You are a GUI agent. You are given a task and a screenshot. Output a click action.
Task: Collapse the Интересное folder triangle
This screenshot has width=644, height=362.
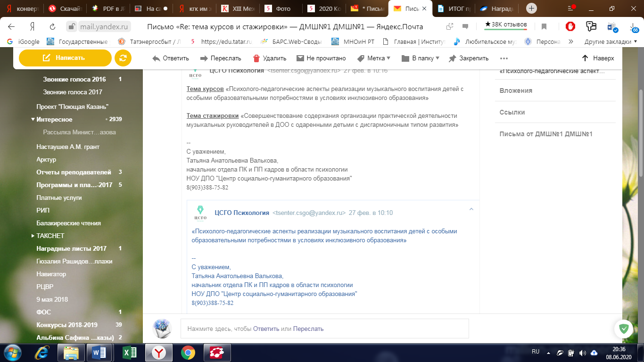coord(33,120)
